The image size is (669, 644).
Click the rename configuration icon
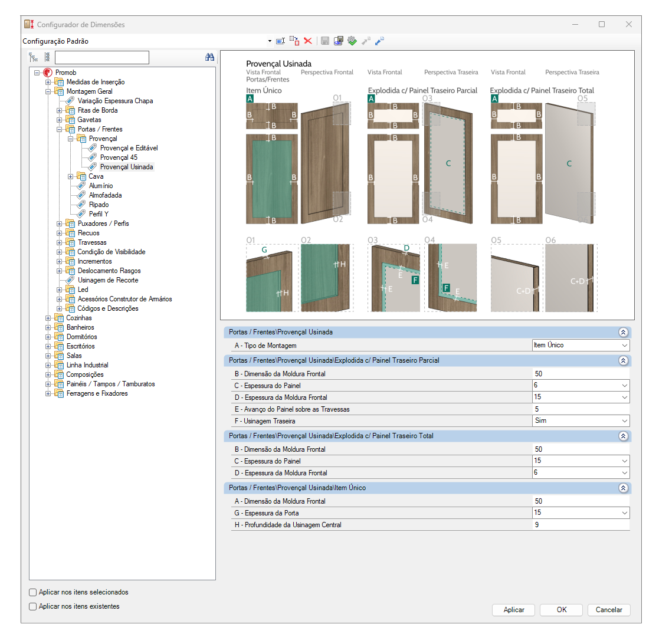pos(280,41)
